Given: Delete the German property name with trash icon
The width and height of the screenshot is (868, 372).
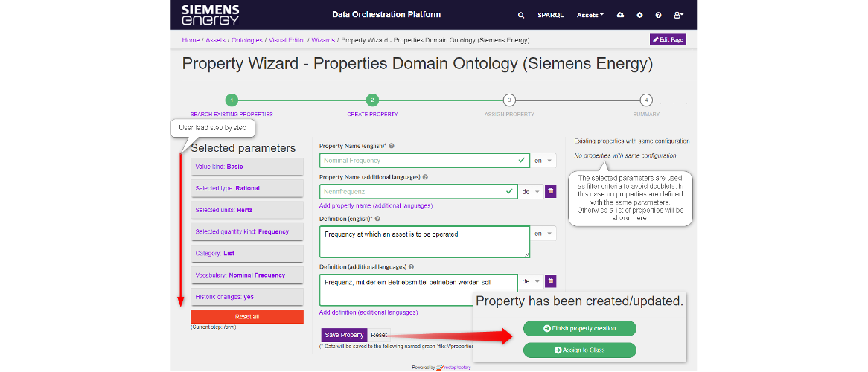Looking at the screenshot, I should tap(551, 192).
